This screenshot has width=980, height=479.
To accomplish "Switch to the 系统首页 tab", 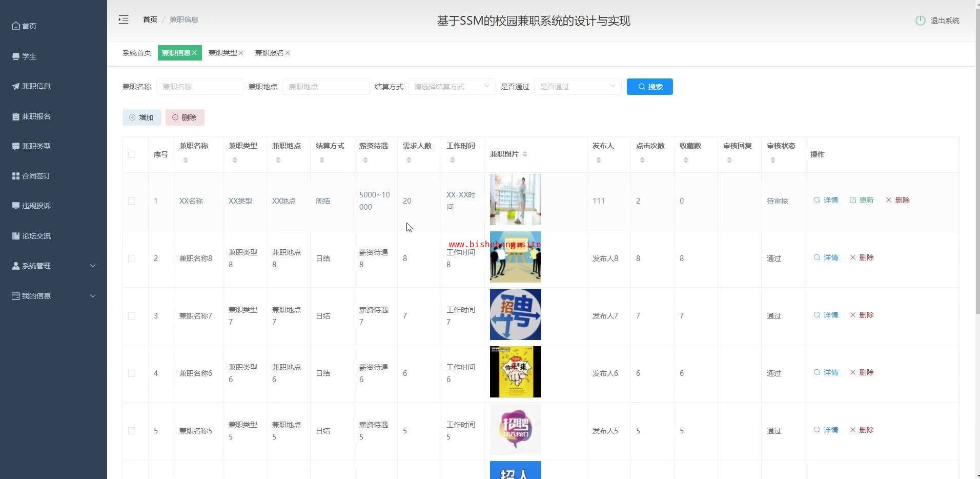I will [137, 53].
